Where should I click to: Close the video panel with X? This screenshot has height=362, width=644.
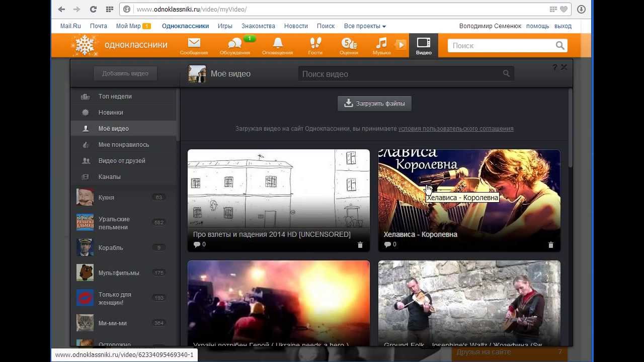click(x=564, y=67)
